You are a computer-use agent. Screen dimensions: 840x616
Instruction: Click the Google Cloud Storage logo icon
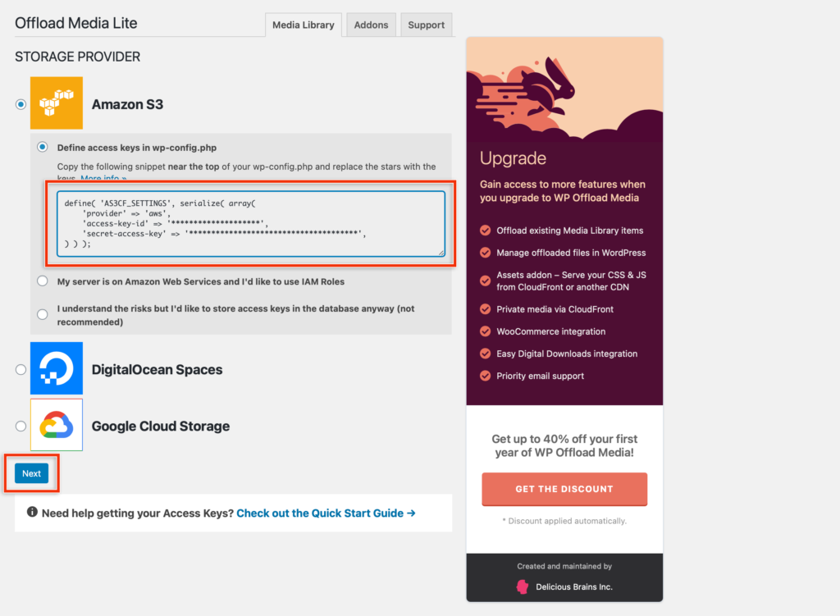tap(57, 425)
